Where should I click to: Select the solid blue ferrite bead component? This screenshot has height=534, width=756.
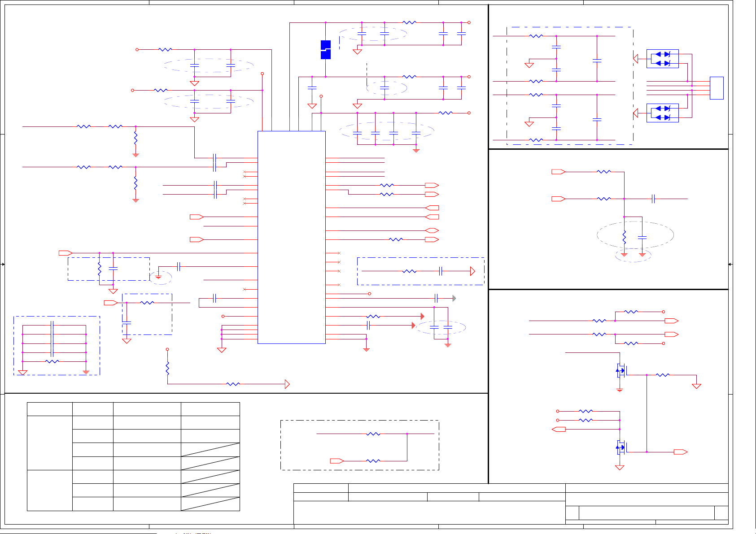pos(326,50)
